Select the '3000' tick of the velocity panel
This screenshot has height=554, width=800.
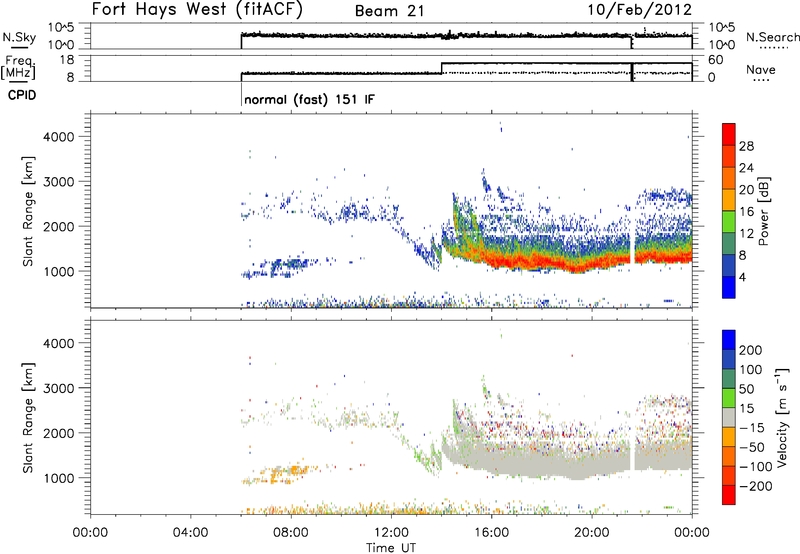(58, 388)
